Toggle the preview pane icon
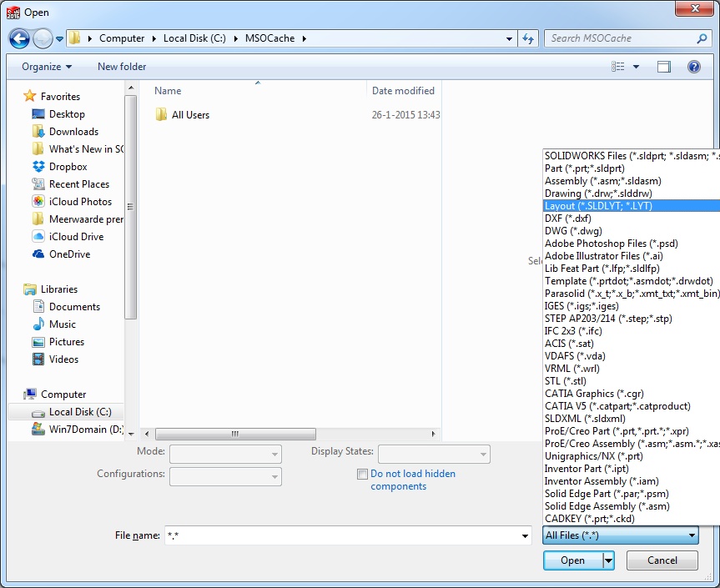This screenshot has width=720, height=588. point(663,67)
